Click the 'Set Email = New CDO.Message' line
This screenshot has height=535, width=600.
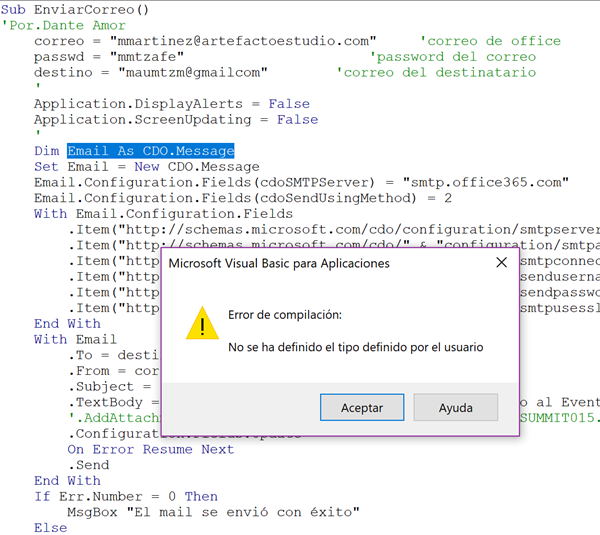(147, 166)
